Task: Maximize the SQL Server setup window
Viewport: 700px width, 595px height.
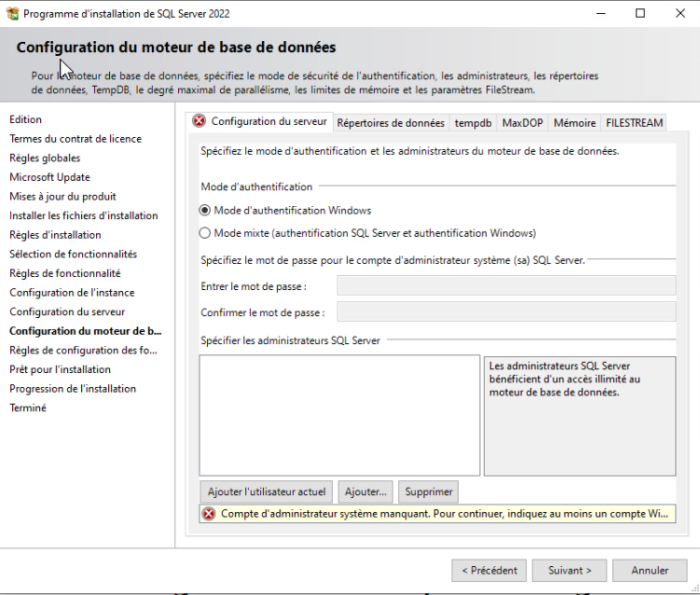Action: (640, 13)
